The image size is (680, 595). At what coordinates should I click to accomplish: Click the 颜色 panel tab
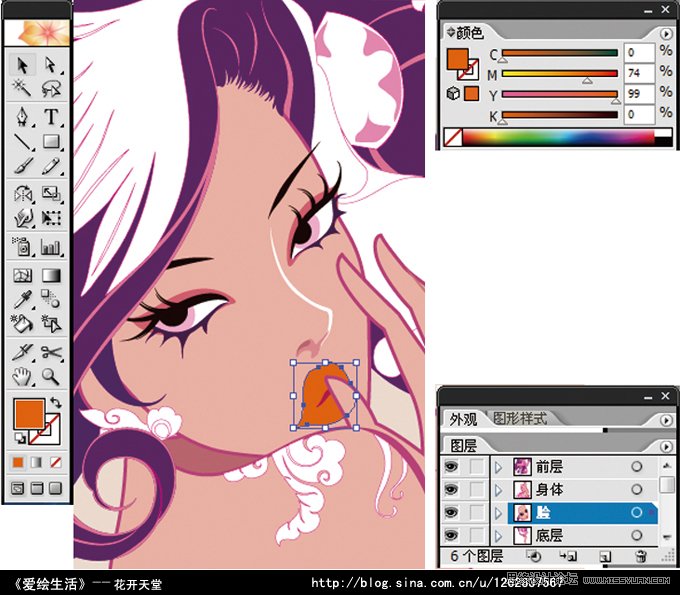(470, 33)
